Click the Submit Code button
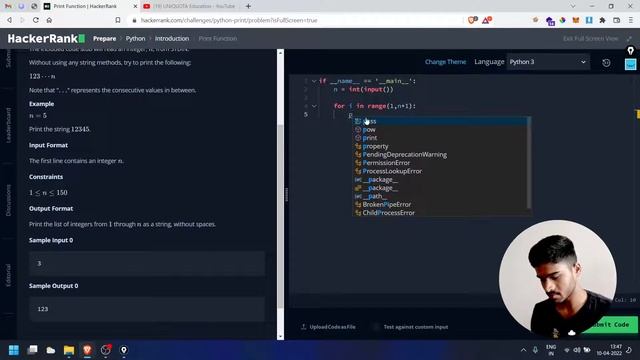Viewport: 640px width, 360px height. click(610, 325)
